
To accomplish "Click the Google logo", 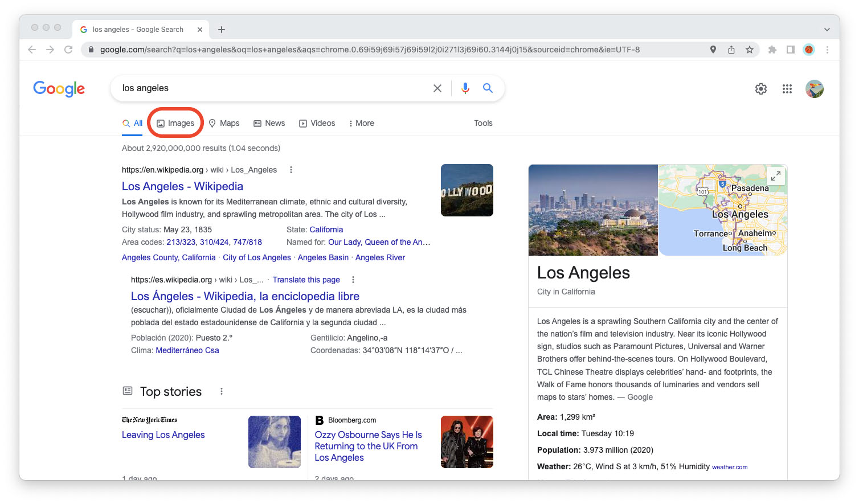I will click(59, 89).
